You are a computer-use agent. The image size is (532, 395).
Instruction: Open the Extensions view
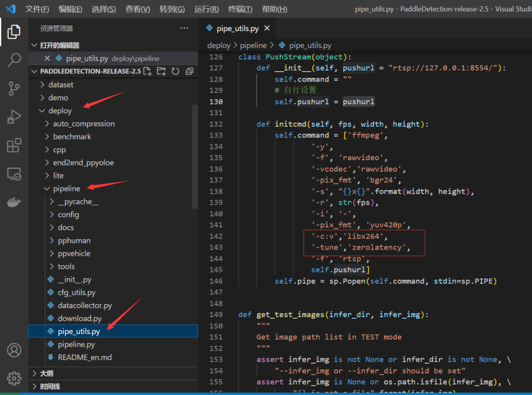pyautogui.click(x=14, y=146)
